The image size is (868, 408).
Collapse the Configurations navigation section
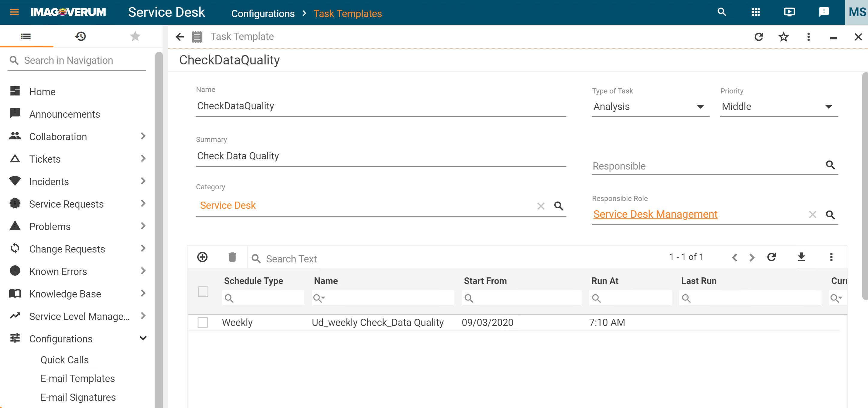[143, 338]
